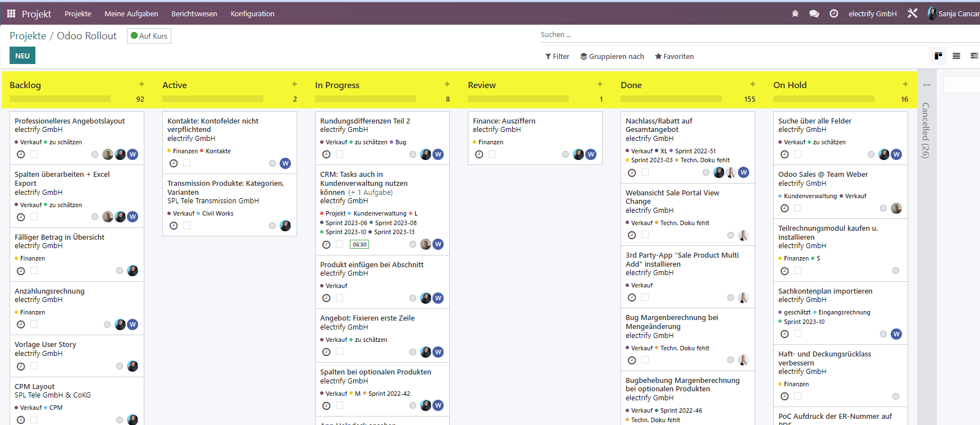
Task: Click the Done column progress bar
Action: 671,99
